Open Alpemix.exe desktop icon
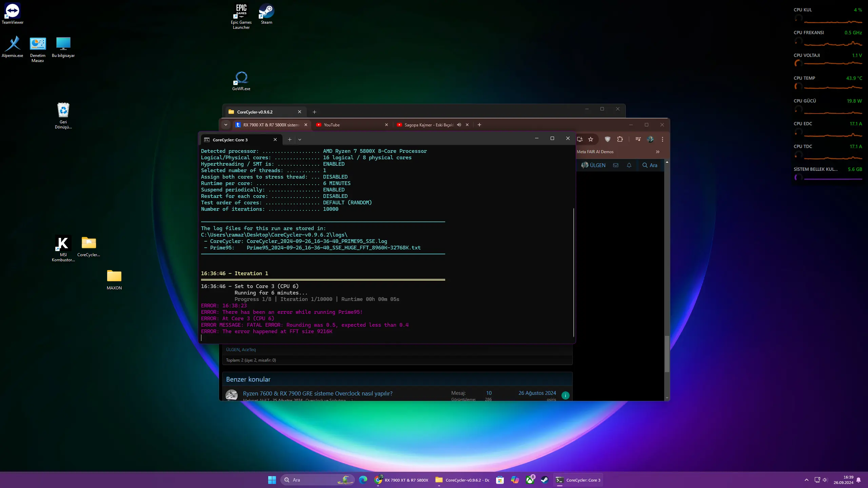Image resolution: width=868 pixels, height=488 pixels. pyautogui.click(x=13, y=47)
